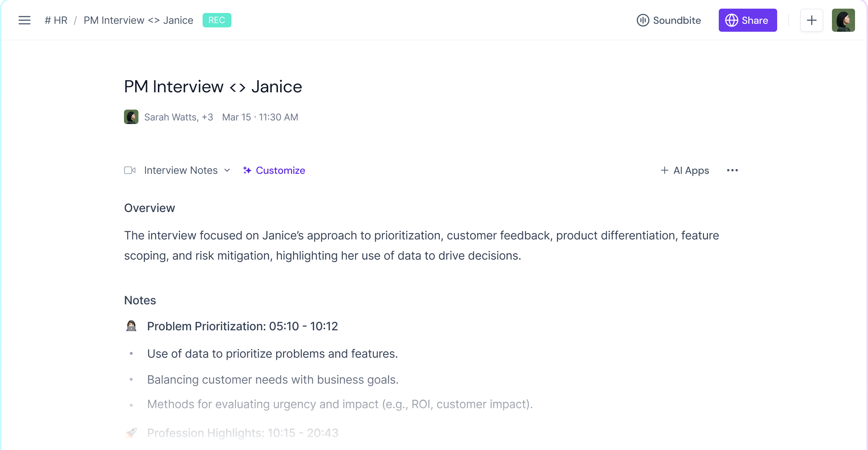Expand the Interview Notes dropdown chevron
Image resolution: width=868 pixels, height=450 pixels.
tap(227, 171)
